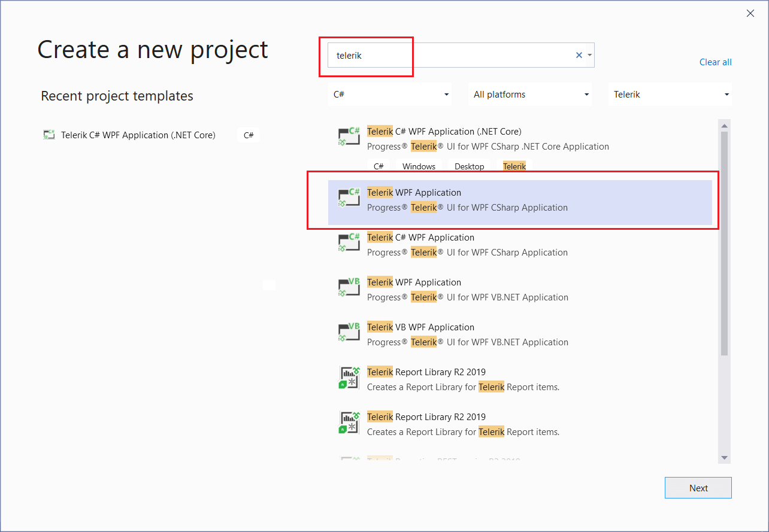
Task: Click the second Telerik Report Library R2 2019 icon
Action: 349,422
